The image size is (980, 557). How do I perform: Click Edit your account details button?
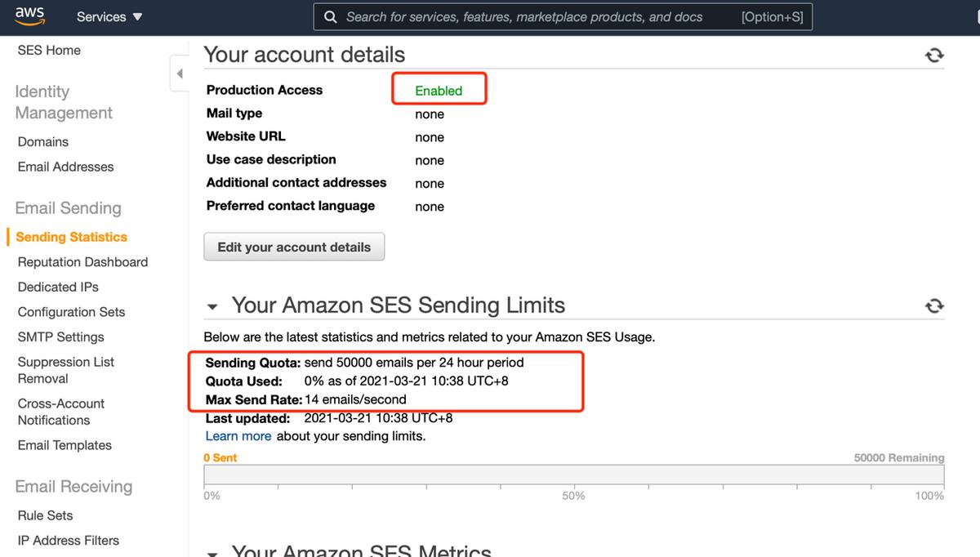pos(294,247)
